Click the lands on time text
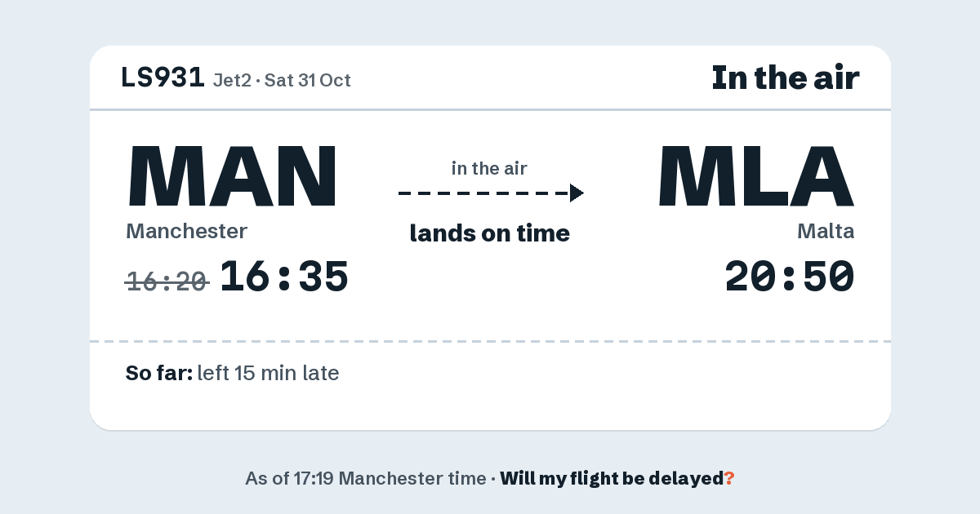This screenshot has width=980, height=514. (489, 233)
